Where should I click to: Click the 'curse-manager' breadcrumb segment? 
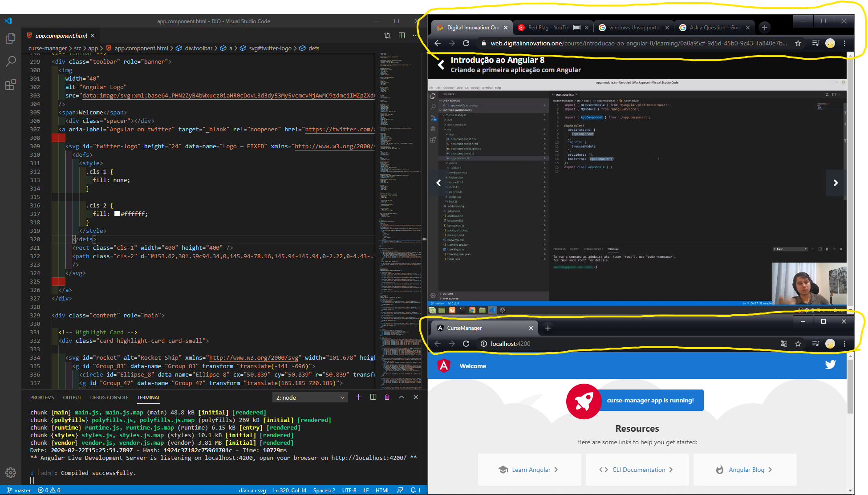[x=48, y=48]
